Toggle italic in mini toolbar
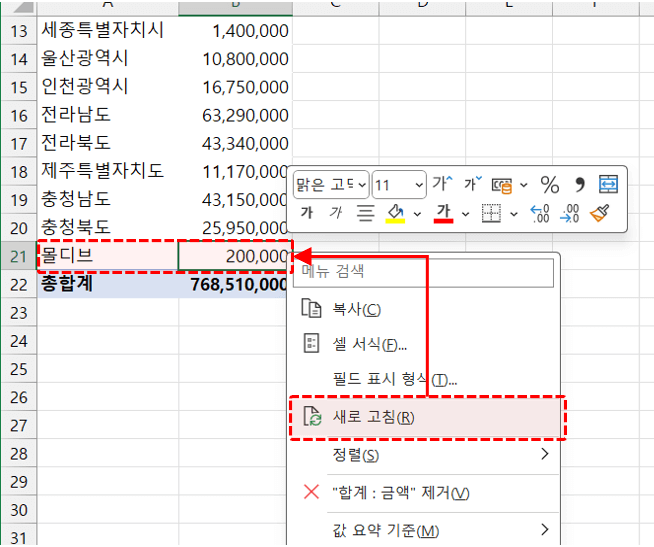This screenshot has width=654, height=547. pos(335,213)
